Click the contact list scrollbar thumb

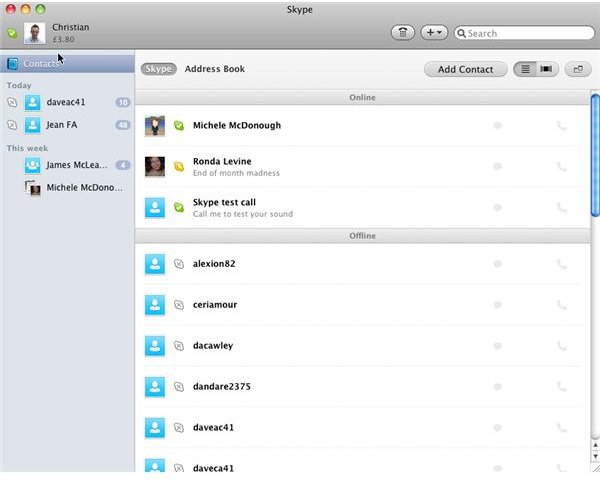coord(595,155)
